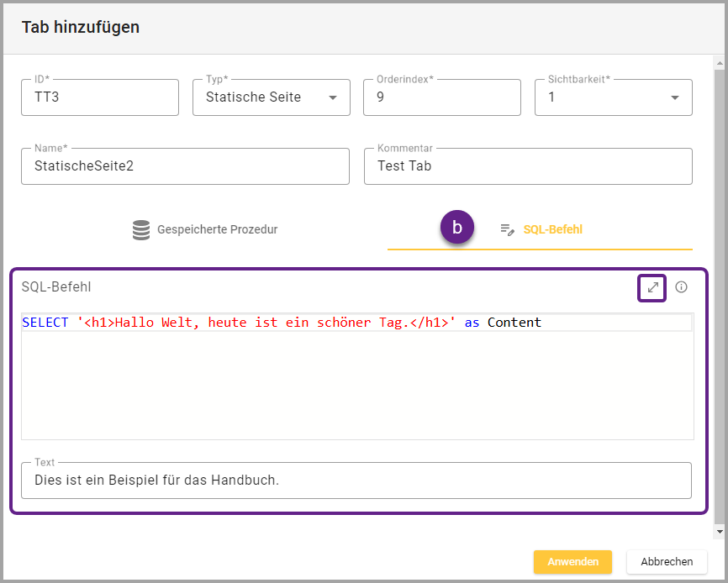Click the purple 'b' marker badge
Screen dimensions: 728x583
457,228
